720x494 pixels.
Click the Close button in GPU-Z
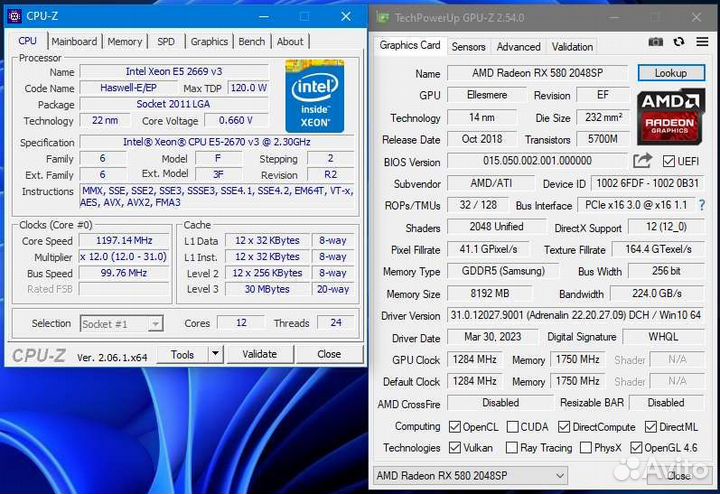click(x=678, y=476)
